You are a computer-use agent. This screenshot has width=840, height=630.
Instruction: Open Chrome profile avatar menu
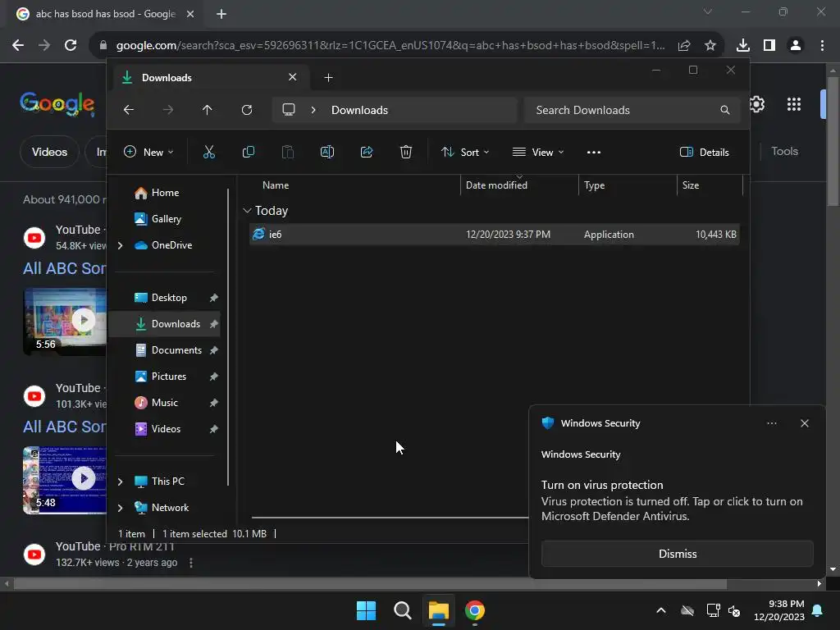796,46
